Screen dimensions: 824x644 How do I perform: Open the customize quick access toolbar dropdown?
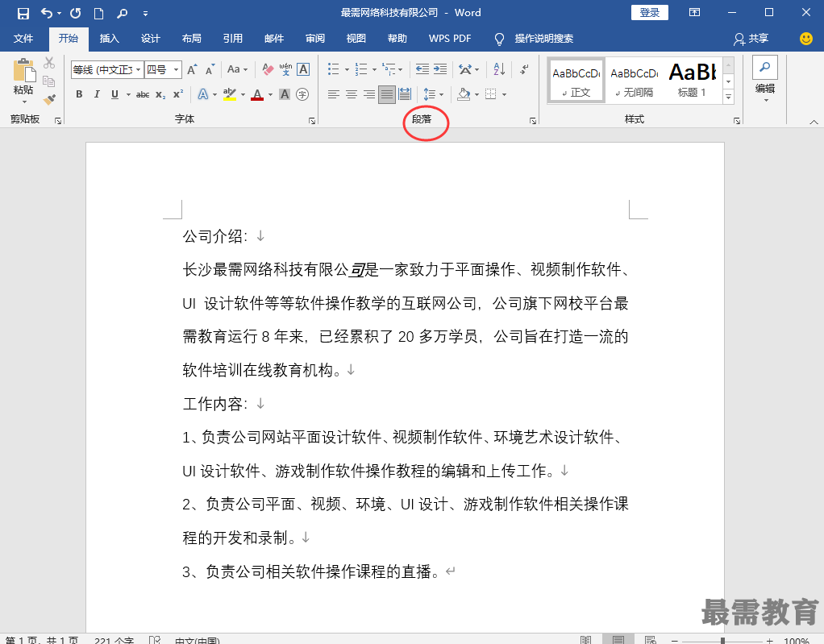tap(146, 14)
